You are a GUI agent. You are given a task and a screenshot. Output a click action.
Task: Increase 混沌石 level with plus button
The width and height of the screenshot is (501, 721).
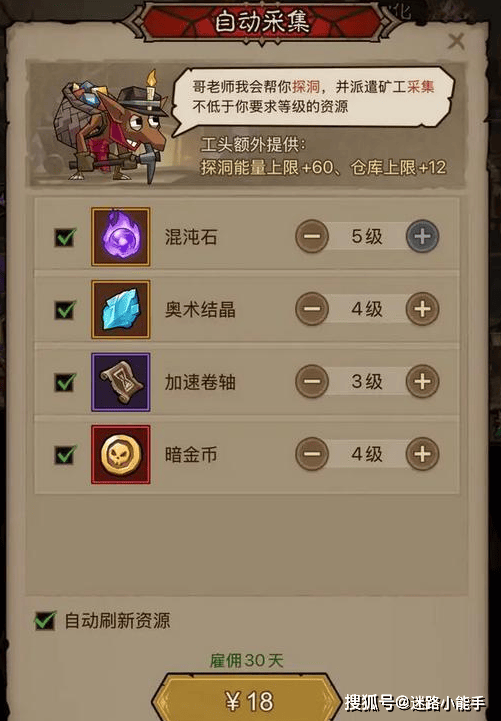click(x=422, y=237)
